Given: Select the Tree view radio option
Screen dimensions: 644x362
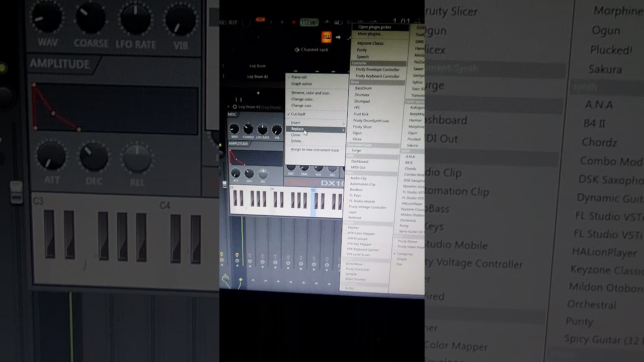Looking at the screenshot, I should pyautogui.click(x=399, y=264).
